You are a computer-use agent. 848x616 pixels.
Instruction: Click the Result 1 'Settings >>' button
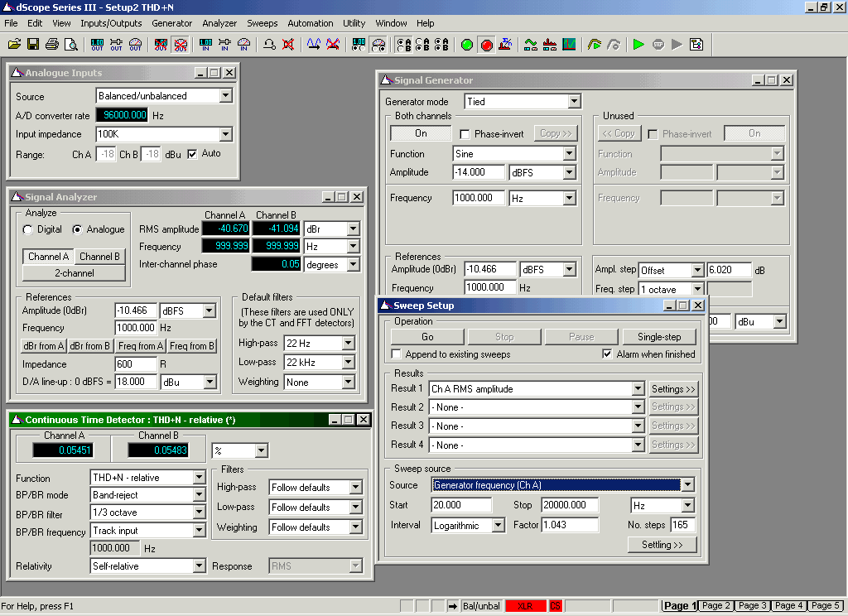coord(673,389)
